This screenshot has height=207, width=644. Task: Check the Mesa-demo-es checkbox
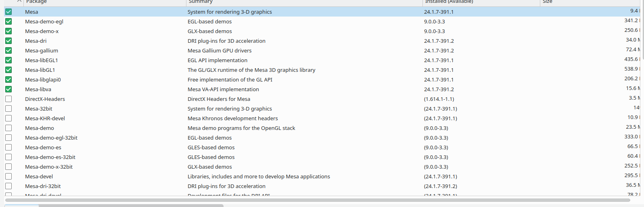pos(8,147)
